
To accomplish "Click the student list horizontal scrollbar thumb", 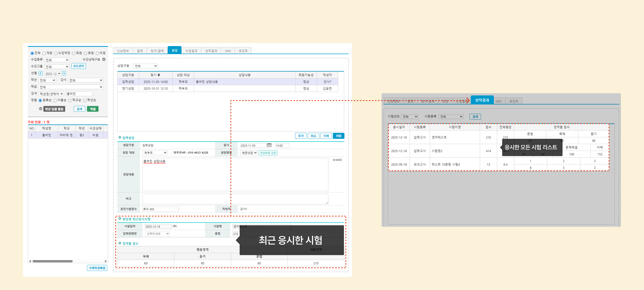I will pyautogui.click(x=53, y=261).
